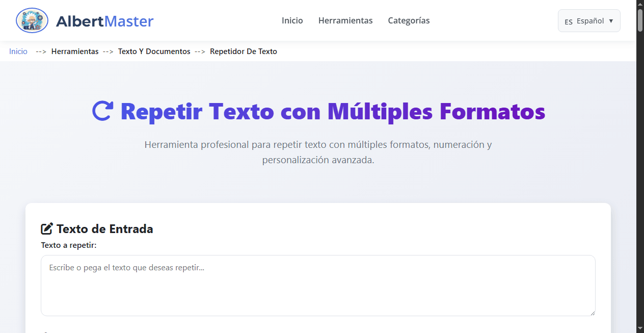The image size is (644, 333).
Task: Click inside the text area to repeat text
Action: (x=318, y=286)
